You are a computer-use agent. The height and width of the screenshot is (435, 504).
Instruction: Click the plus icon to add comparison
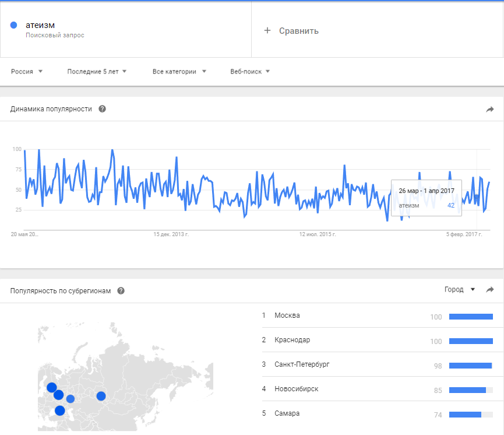pyautogui.click(x=267, y=30)
